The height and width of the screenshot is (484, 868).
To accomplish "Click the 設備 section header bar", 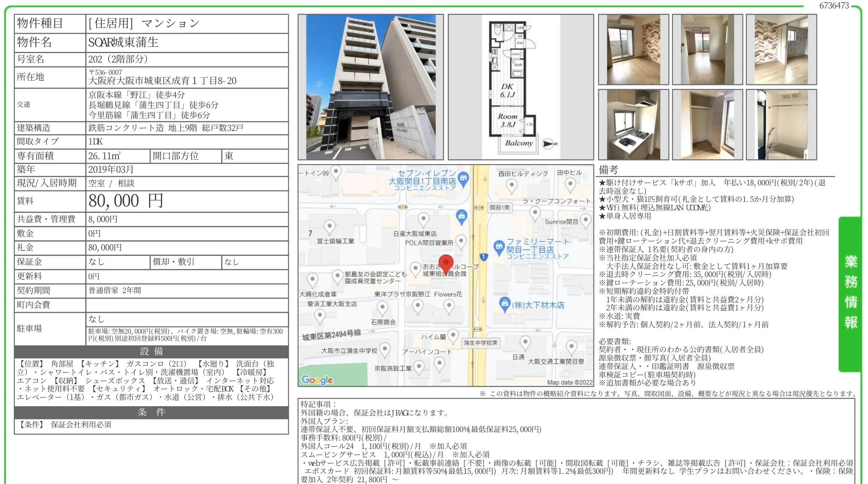I will tap(152, 351).
